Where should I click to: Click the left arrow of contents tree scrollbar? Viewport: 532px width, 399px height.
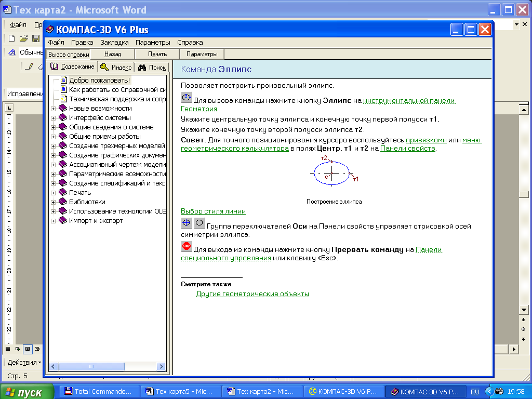54,366
